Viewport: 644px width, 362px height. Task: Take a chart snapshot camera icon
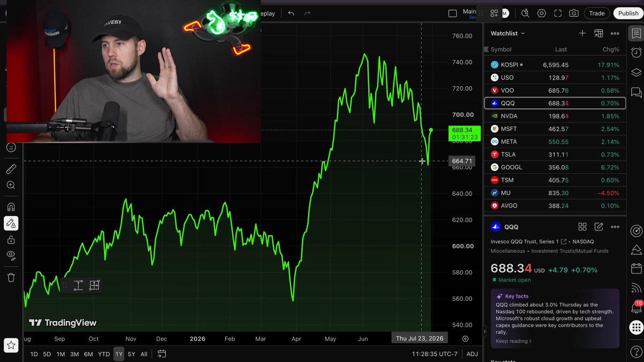574,13
